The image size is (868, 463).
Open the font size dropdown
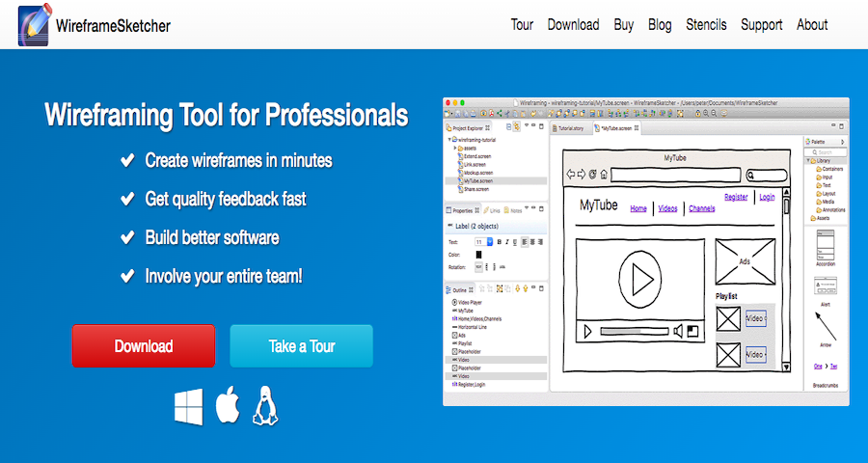pos(489,242)
